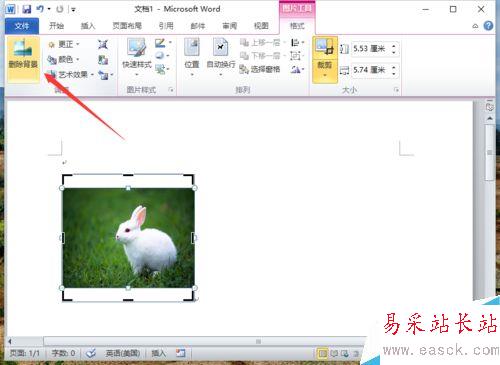The image size is (500, 365).
Task: Switch to the Page Layout (页面布局) tab
Action: point(127,26)
